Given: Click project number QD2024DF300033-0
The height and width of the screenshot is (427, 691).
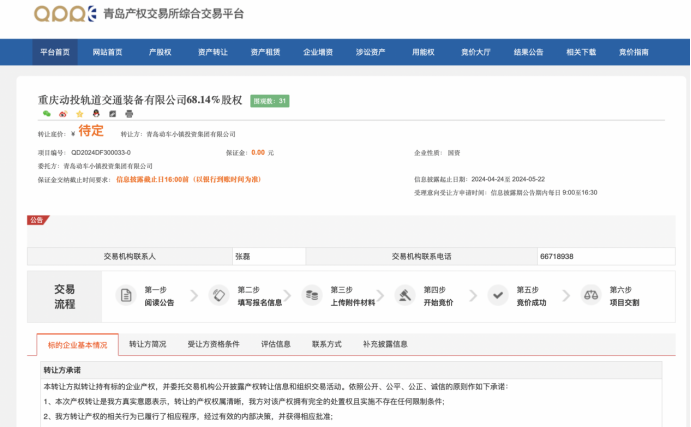Looking at the screenshot, I should (x=101, y=152).
